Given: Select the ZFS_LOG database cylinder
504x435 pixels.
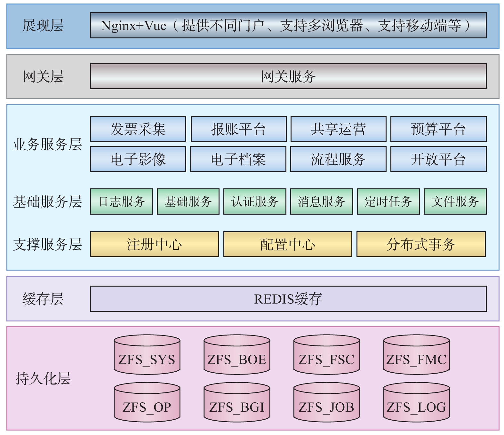Looking at the screenshot, I should coord(416,402).
